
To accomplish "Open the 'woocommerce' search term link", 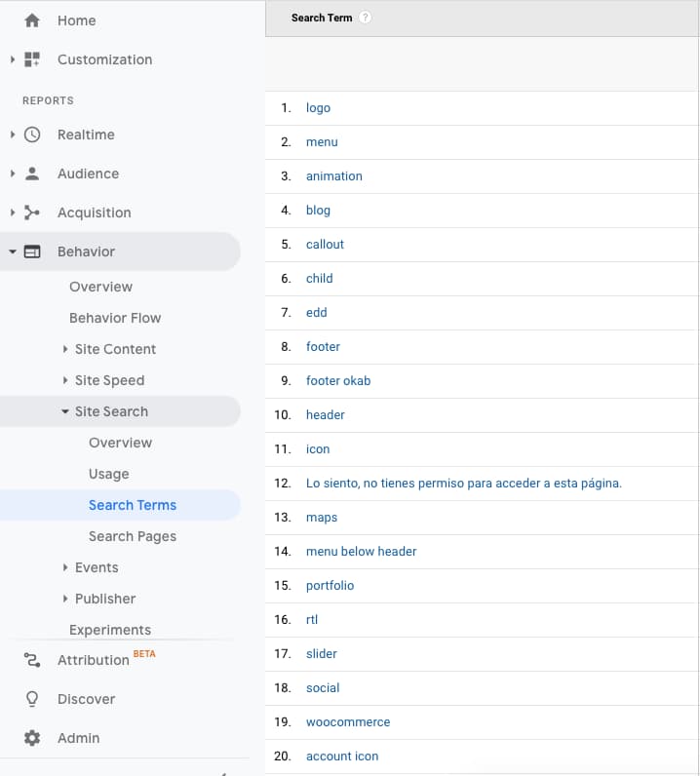I will 348,722.
